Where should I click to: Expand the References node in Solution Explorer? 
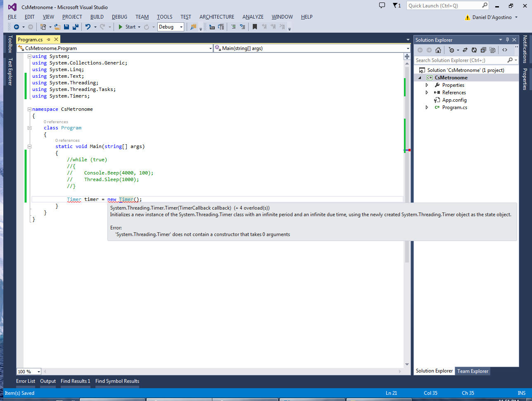click(x=427, y=93)
